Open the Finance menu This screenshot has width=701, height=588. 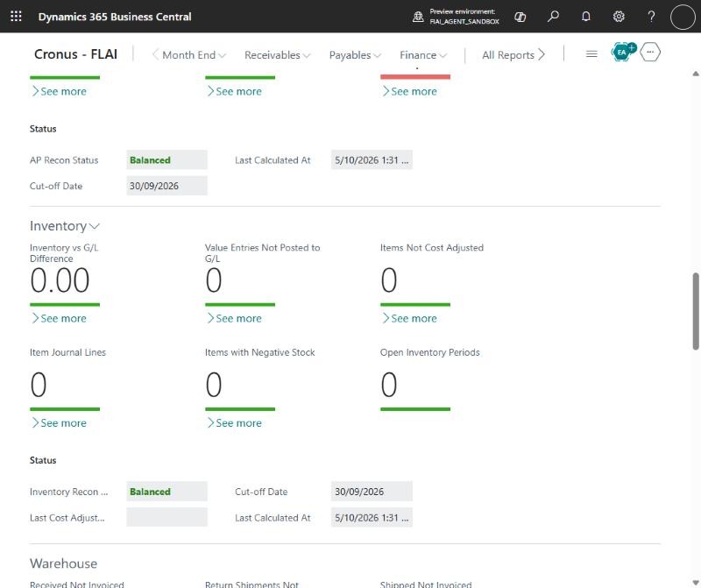pos(423,55)
